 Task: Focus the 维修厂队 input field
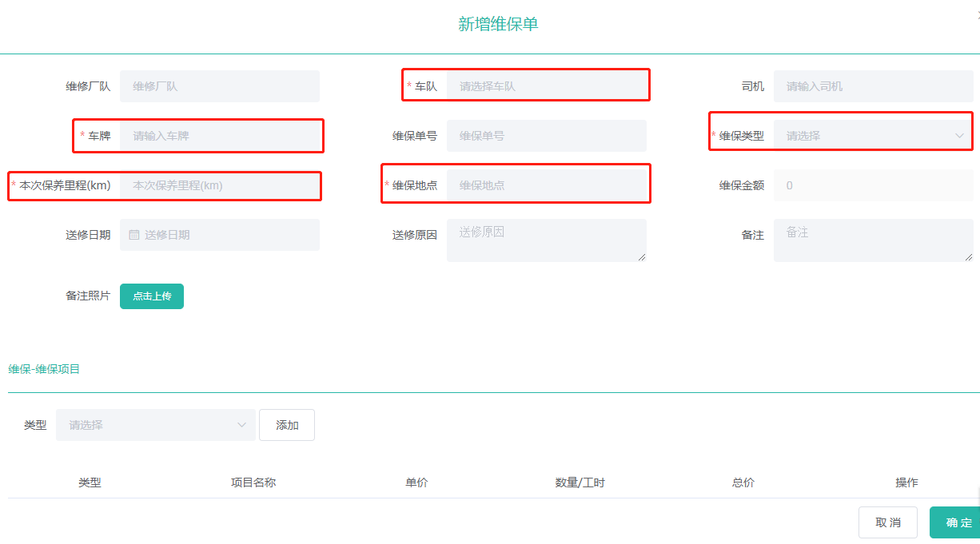[x=220, y=86]
